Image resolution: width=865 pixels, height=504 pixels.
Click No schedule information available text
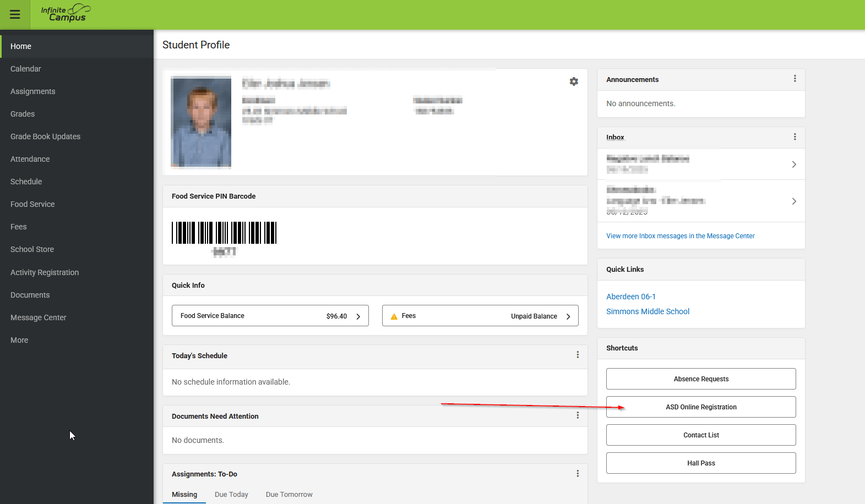point(231,382)
